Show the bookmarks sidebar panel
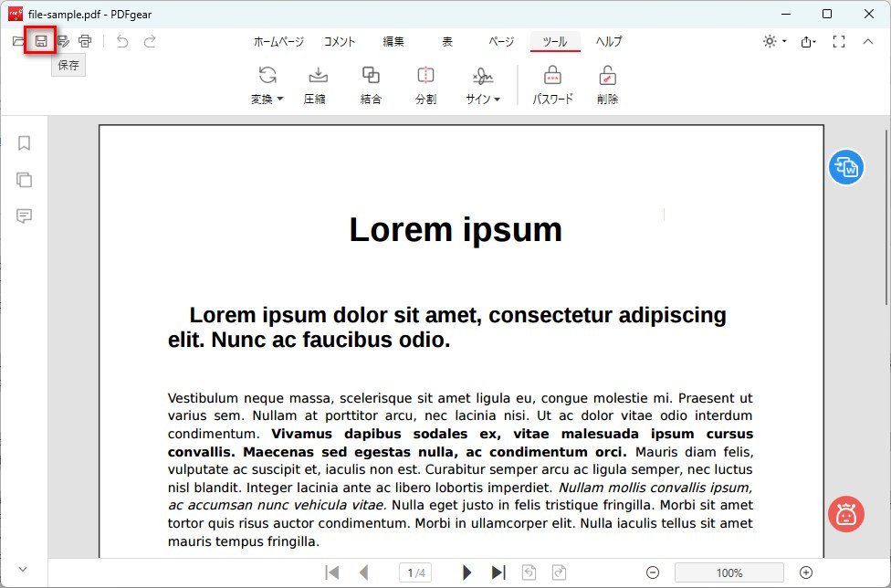 (24, 143)
